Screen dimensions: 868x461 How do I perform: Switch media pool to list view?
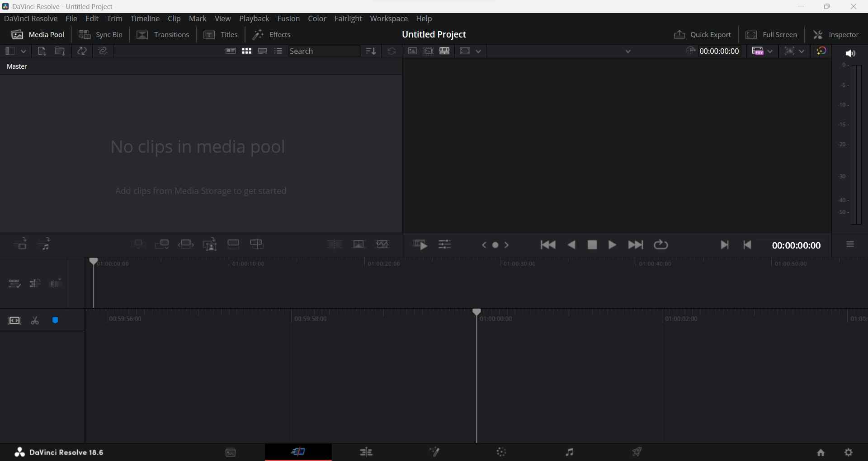[x=278, y=51]
